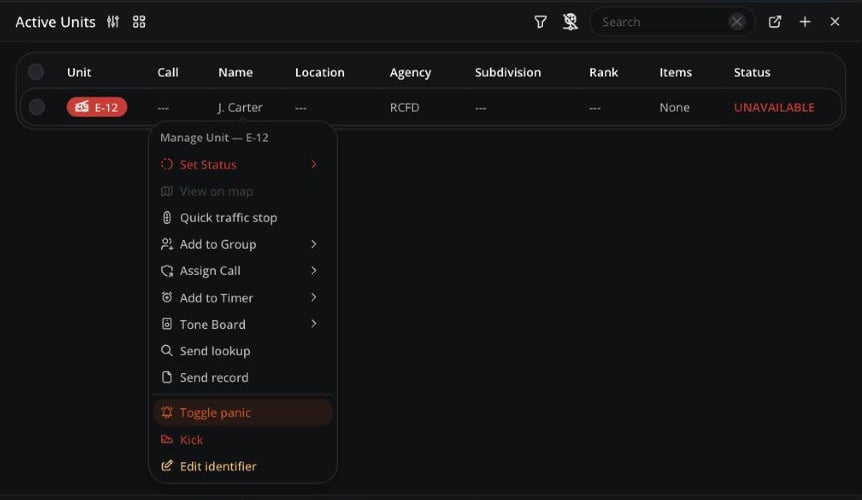Screen dimensions: 862x500
Task: Click the None items cell
Action: coord(675,108)
